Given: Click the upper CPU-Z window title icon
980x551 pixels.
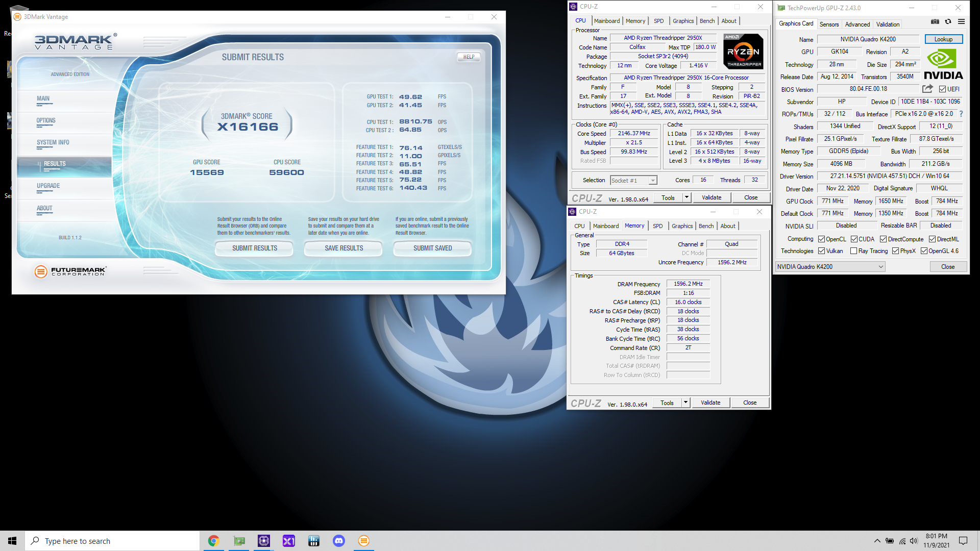Looking at the screenshot, I should (x=573, y=7).
